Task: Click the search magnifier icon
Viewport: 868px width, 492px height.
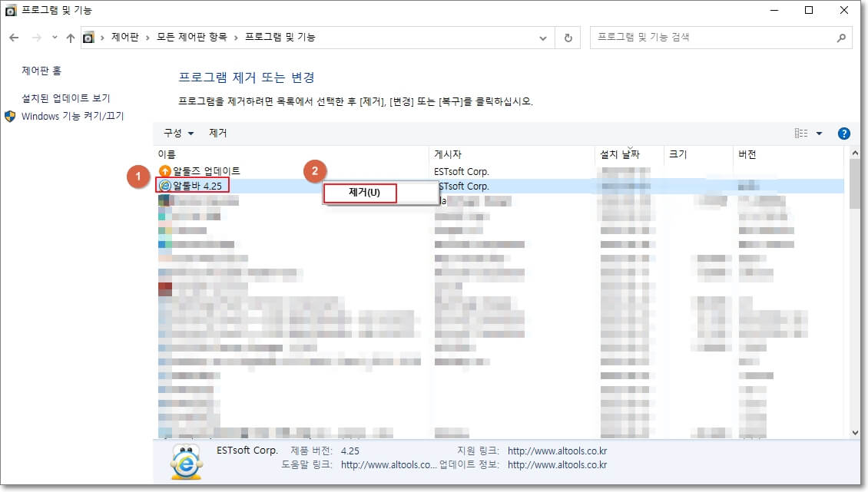Action: [x=841, y=38]
